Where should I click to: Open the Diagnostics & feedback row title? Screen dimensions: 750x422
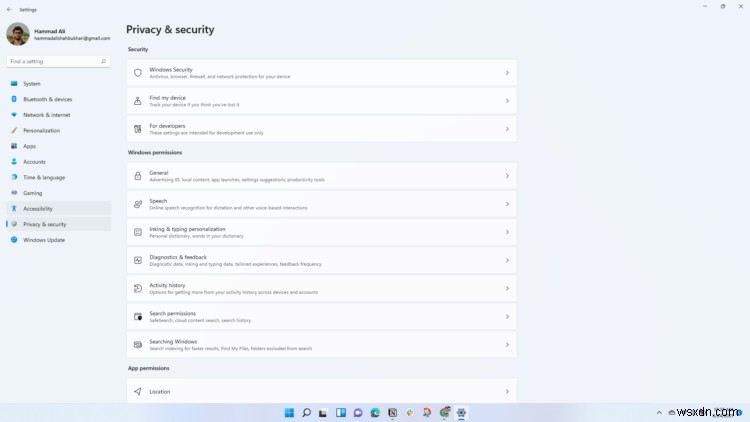pyautogui.click(x=178, y=257)
